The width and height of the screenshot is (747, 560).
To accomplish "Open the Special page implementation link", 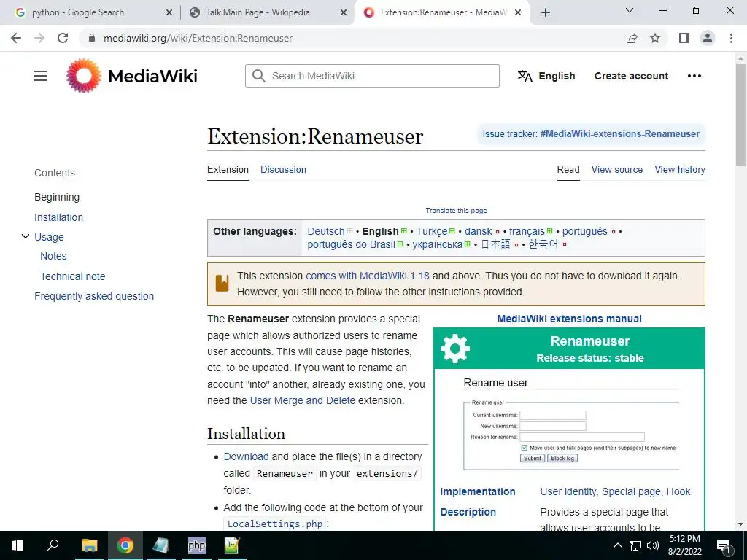I will coord(631,491).
